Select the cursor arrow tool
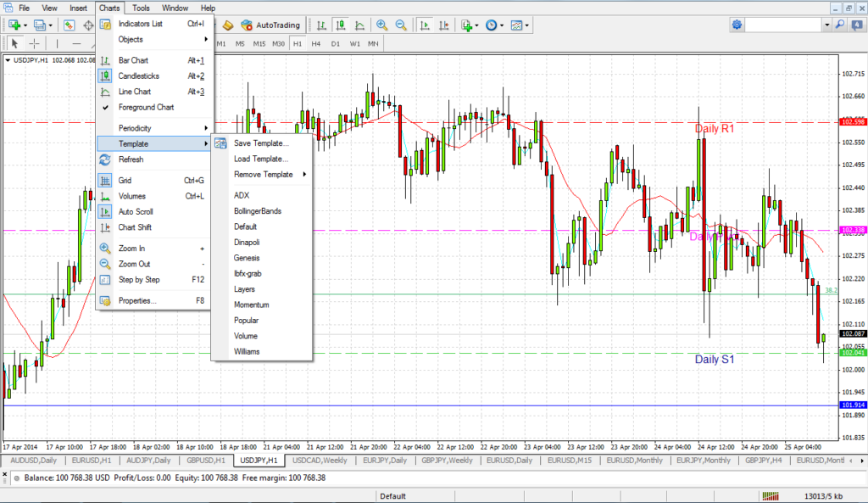868x503 pixels. (15, 43)
